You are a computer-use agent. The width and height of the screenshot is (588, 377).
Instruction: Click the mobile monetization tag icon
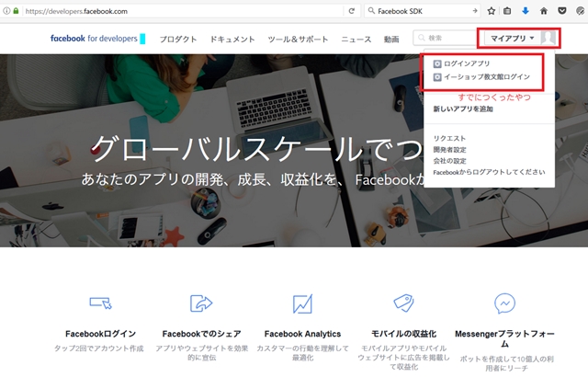click(x=402, y=303)
